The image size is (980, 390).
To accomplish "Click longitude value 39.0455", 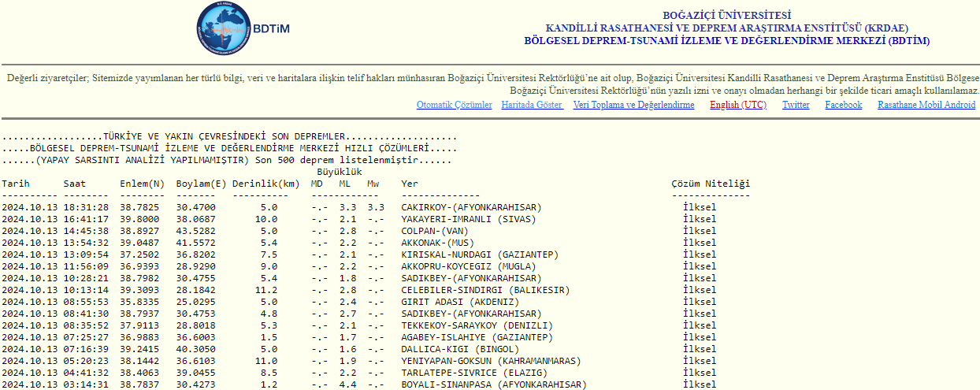I will (x=195, y=373).
